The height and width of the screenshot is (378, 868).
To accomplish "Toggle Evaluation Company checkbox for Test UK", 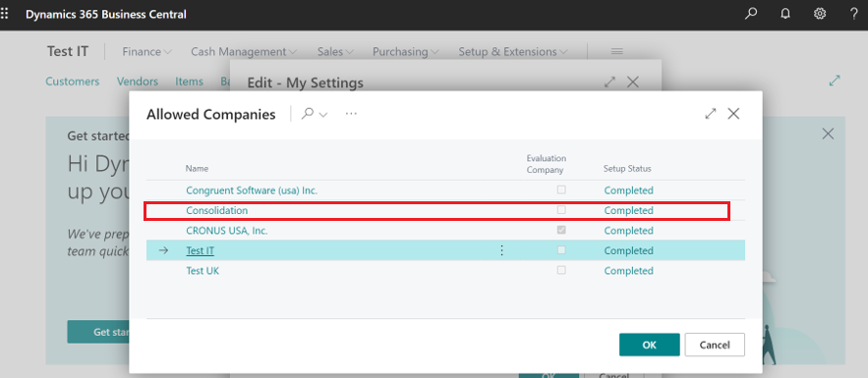I will coord(561,270).
